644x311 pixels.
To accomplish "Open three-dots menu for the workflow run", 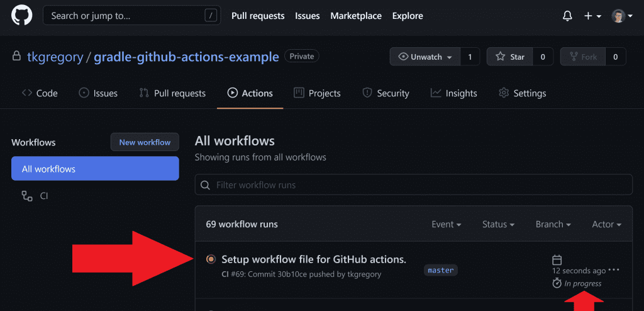I will (x=614, y=270).
